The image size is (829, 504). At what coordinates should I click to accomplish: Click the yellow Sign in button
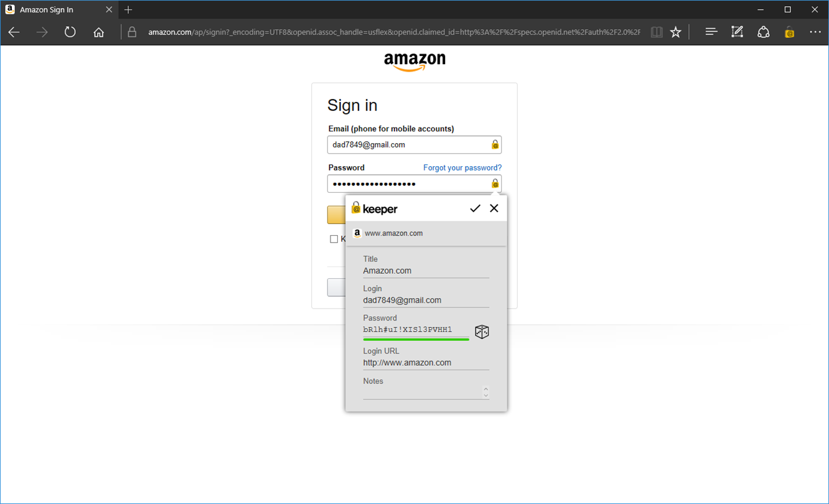click(336, 215)
